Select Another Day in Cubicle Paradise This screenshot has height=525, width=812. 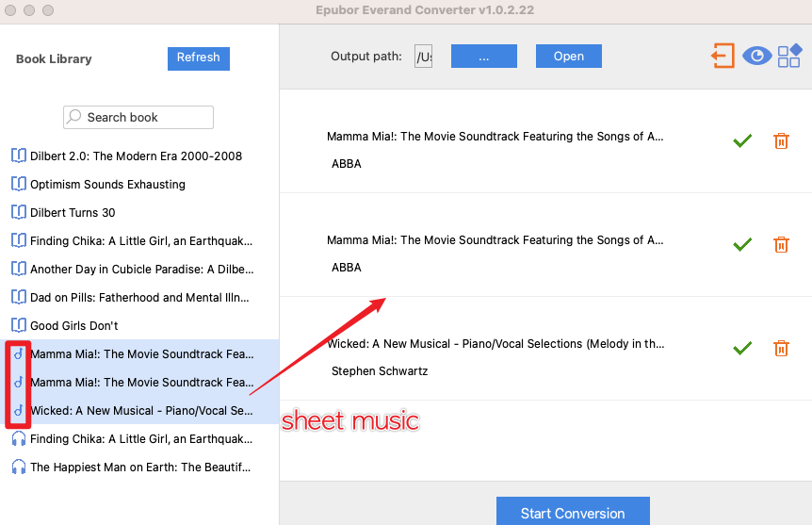[142, 269]
